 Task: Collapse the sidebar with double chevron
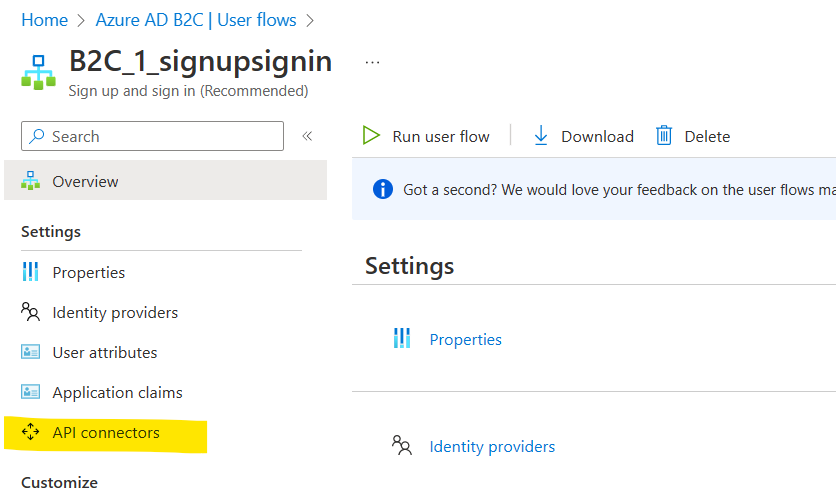point(307,136)
